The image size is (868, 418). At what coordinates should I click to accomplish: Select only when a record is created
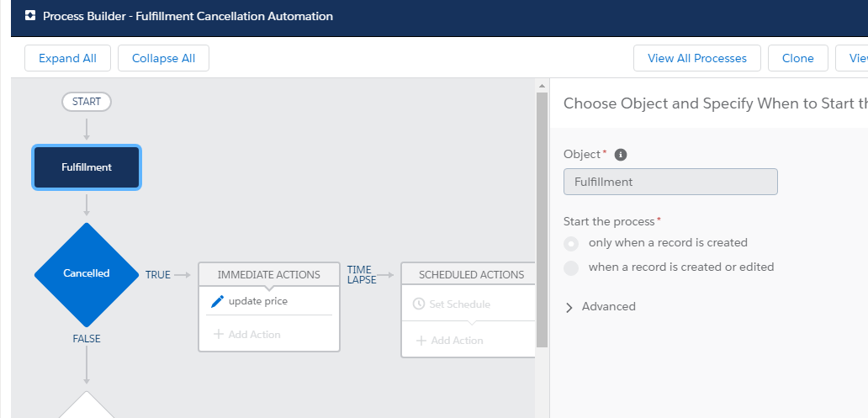pos(572,243)
